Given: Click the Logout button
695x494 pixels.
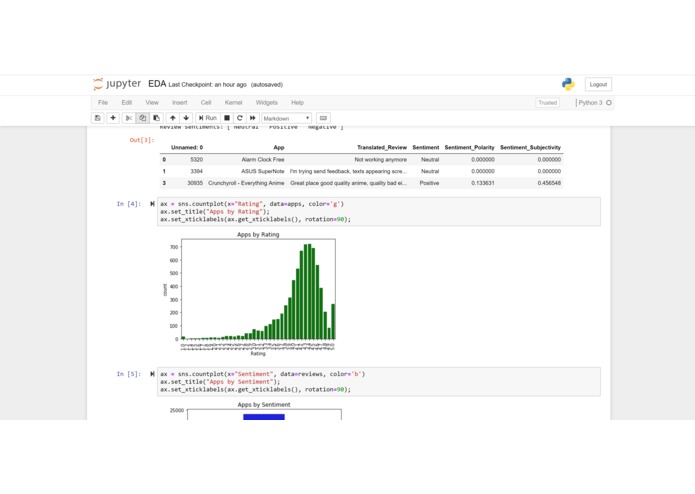Looking at the screenshot, I should (x=598, y=84).
